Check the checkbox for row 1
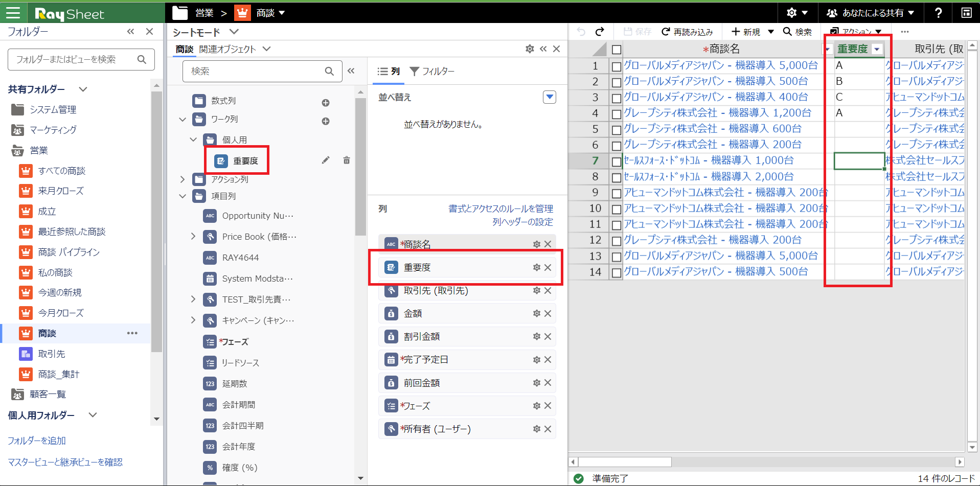980x486 pixels. (x=617, y=66)
